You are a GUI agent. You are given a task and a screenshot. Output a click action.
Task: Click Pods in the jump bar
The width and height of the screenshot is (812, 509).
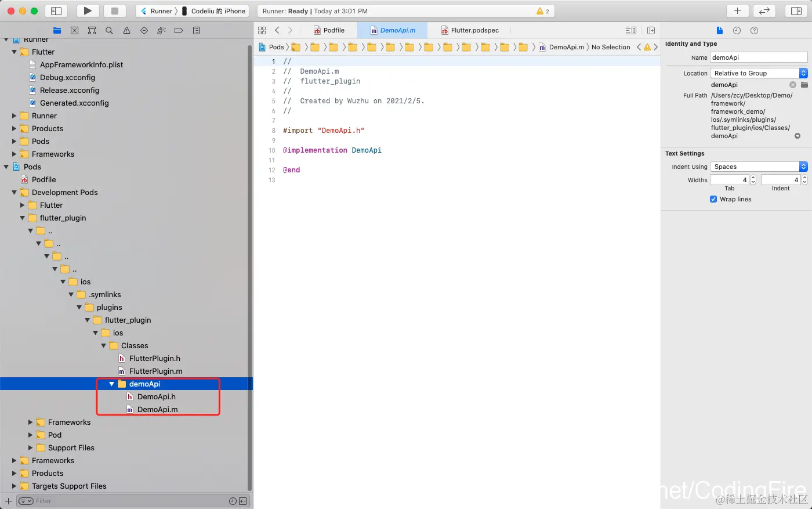(271, 47)
